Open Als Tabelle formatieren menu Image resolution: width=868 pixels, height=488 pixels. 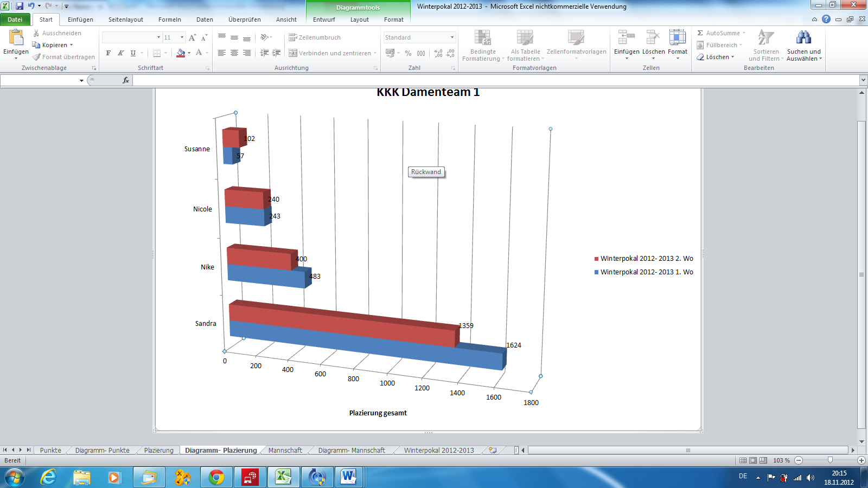coord(525,46)
